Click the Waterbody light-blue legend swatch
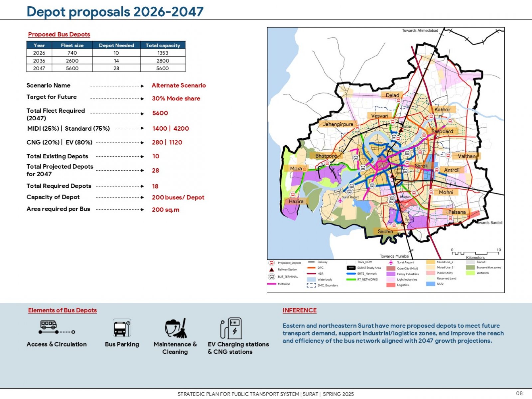 311,279
